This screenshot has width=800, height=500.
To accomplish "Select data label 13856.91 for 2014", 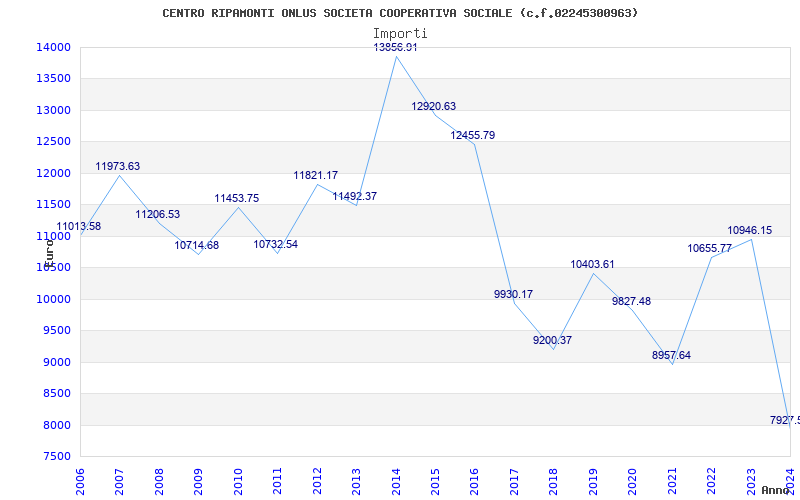I will tap(395, 47).
